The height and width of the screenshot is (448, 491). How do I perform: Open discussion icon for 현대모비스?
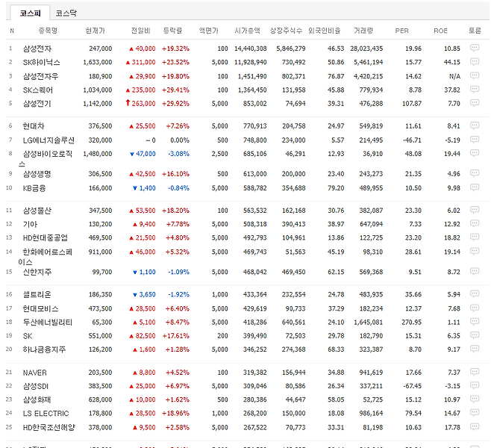tap(475, 308)
